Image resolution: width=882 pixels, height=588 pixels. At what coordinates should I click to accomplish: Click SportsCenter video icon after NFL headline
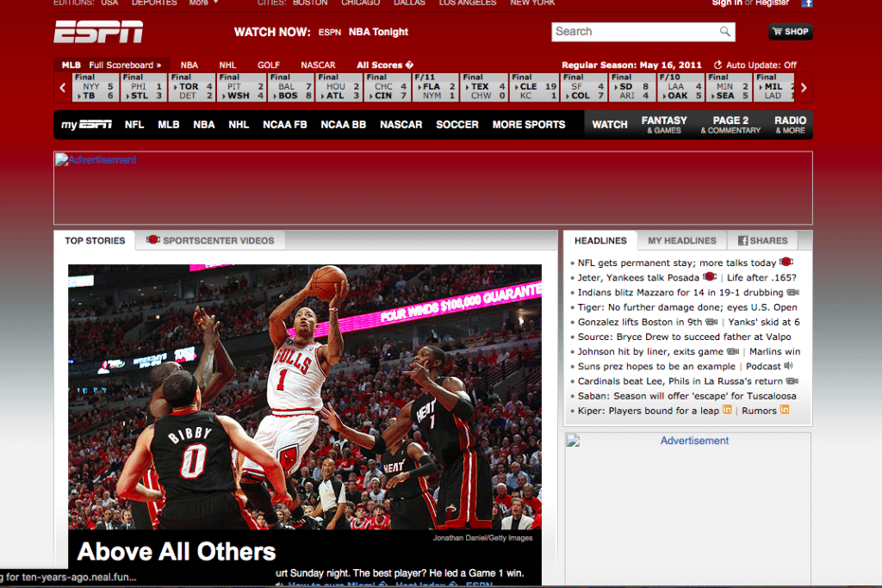(786, 262)
